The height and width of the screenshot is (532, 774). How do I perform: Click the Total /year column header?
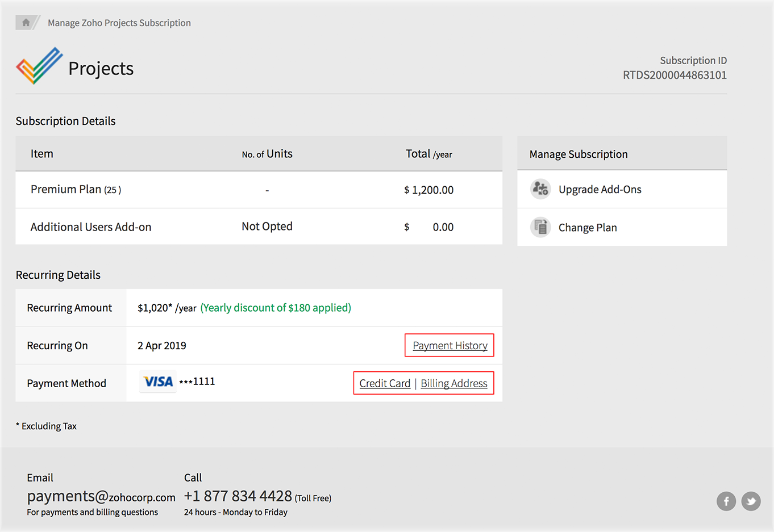(429, 153)
